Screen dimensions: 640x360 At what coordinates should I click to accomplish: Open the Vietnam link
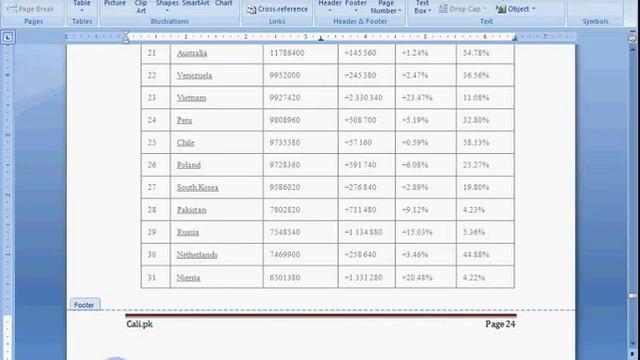191,98
